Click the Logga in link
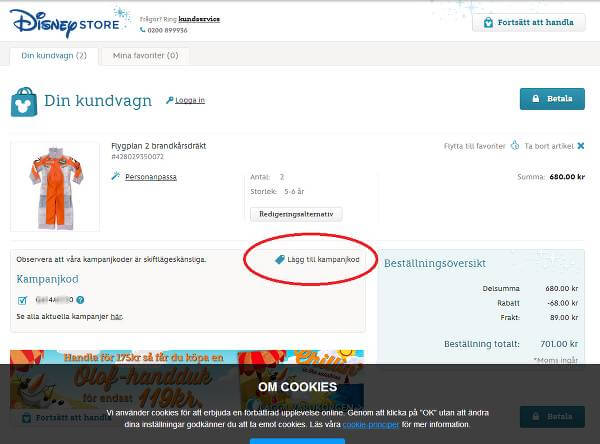The image size is (600, 444). (190, 100)
